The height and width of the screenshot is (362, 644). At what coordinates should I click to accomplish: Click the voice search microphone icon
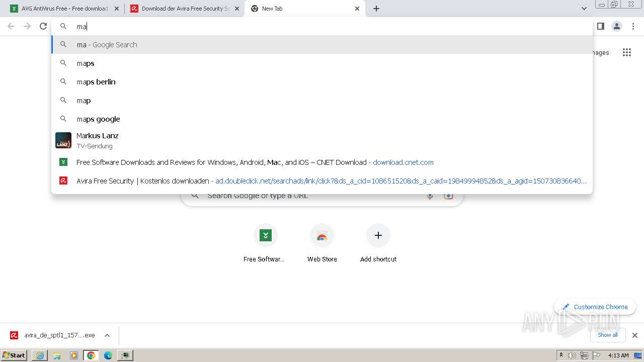pos(430,196)
